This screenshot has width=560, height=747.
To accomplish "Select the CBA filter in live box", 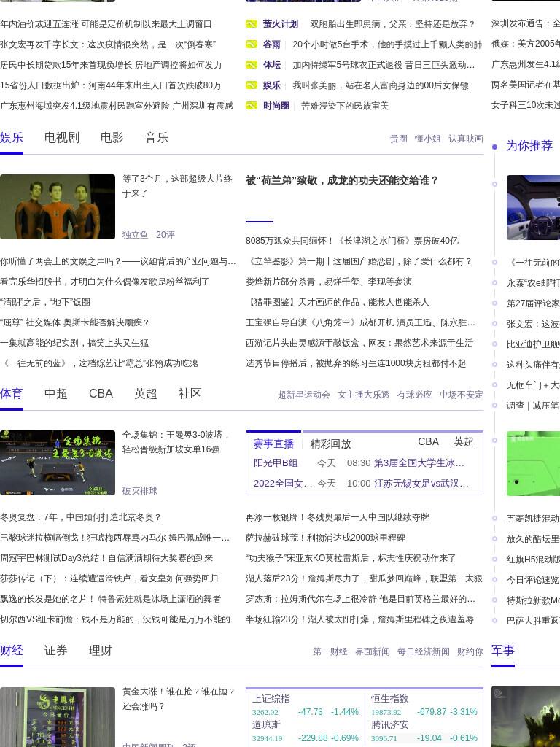I will [x=428, y=441].
